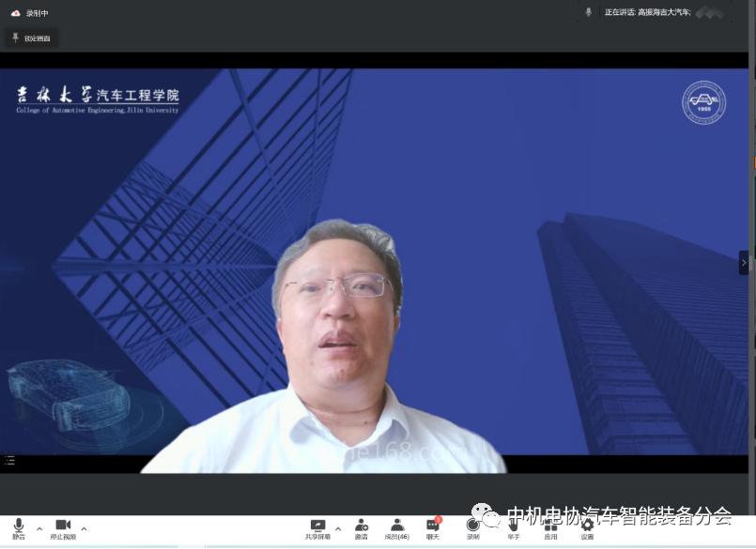Open the 成员(46) members list
This screenshot has height=549, width=756.
pyautogui.click(x=396, y=528)
